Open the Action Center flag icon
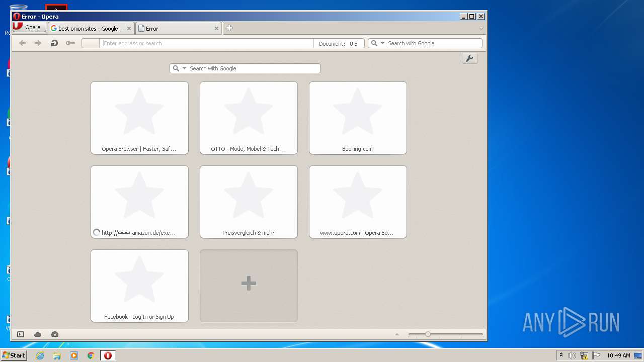 [x=597, y=355]
